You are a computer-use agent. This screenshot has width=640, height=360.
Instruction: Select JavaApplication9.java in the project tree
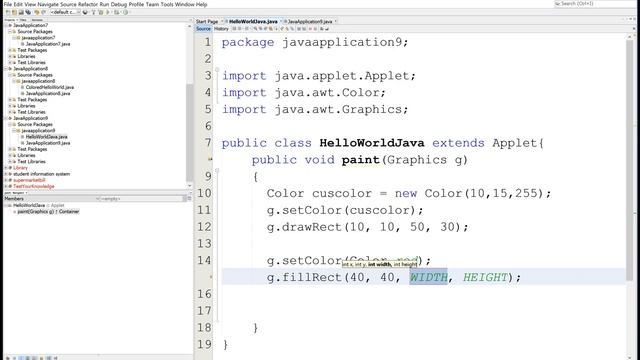[x=48, y=143]
